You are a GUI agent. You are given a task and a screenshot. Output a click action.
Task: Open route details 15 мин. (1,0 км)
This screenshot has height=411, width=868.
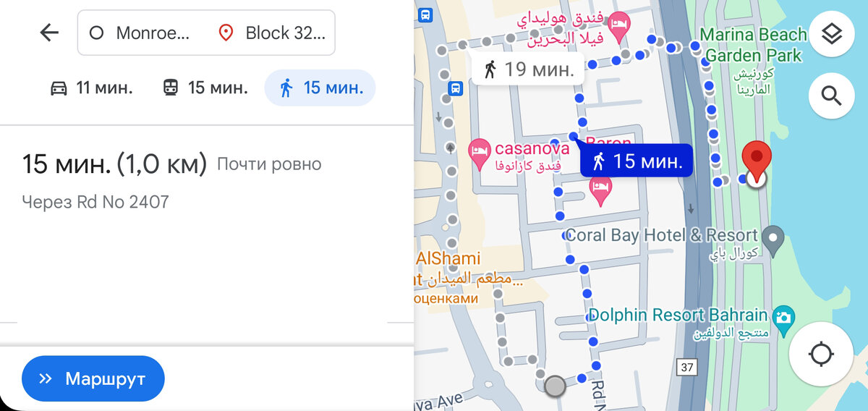click(114, 164)
